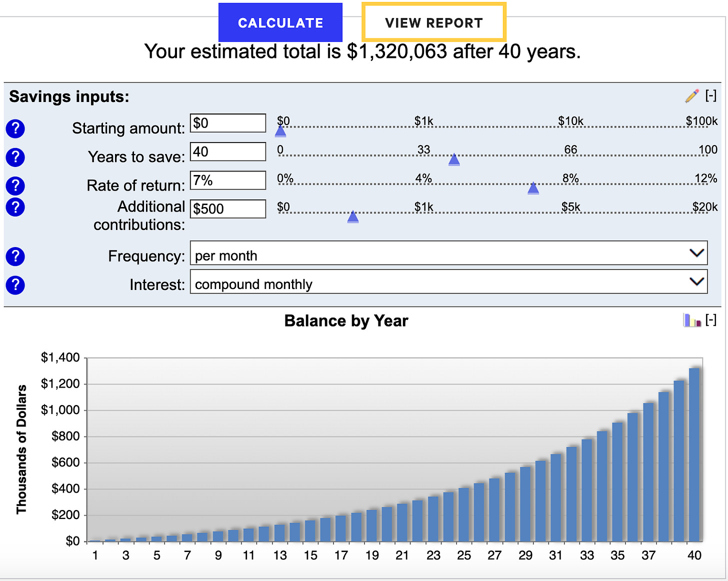Click the 12% mark on Rate slider
This screenshot has width=728, height=581.
point(706,178)
